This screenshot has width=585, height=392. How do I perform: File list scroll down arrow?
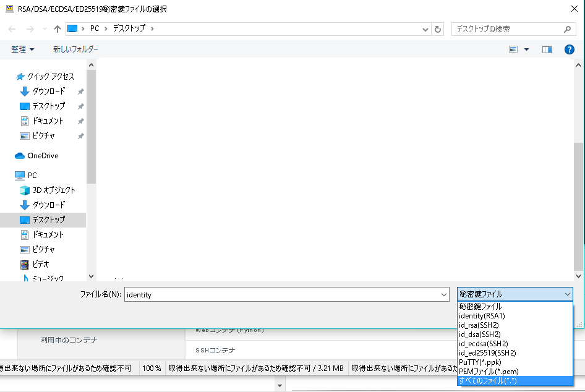(578, 276)
